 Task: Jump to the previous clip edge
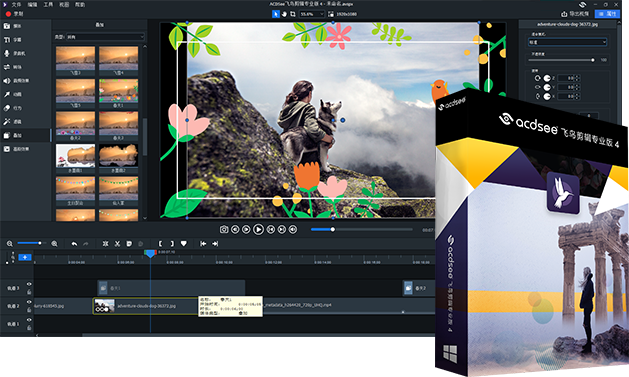tap(203, 243)
